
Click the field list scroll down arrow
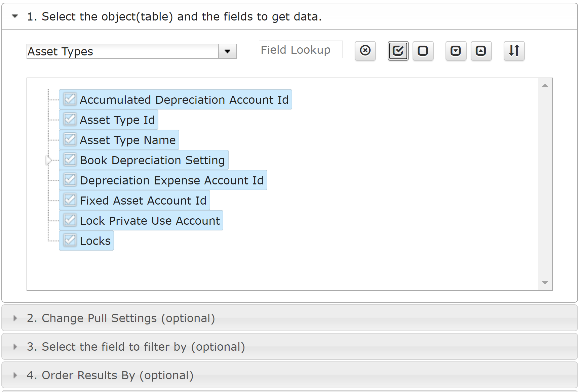pyautogui.click(x=545, y=282)
